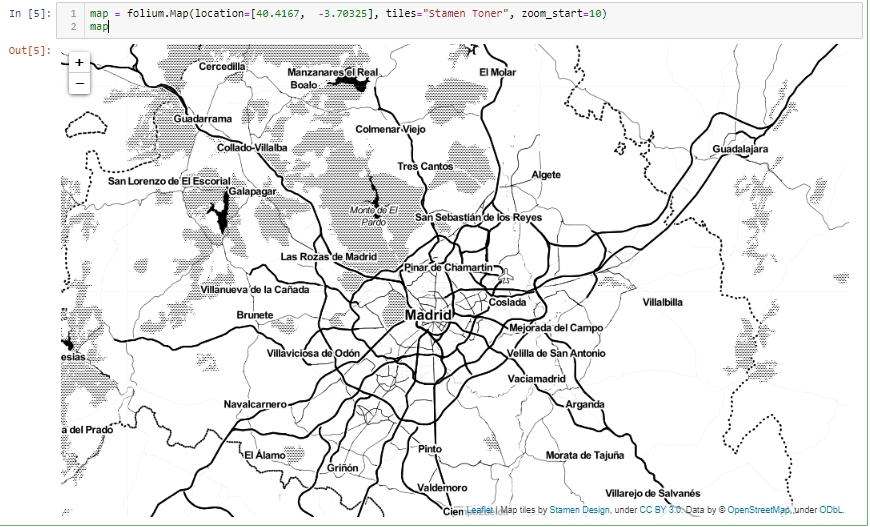Click the Out[5] output prompt area

point(27,50)
